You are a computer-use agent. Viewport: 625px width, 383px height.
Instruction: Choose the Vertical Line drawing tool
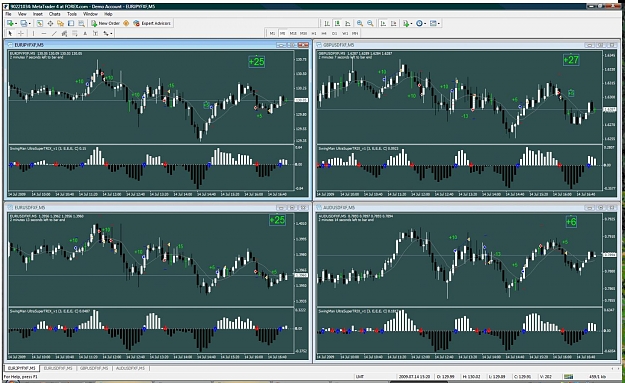click(x=33, y=33)
